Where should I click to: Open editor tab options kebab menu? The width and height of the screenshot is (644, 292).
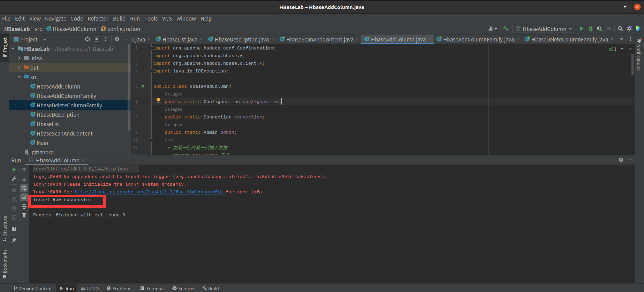pyautogui.click(x=630, y=39)
